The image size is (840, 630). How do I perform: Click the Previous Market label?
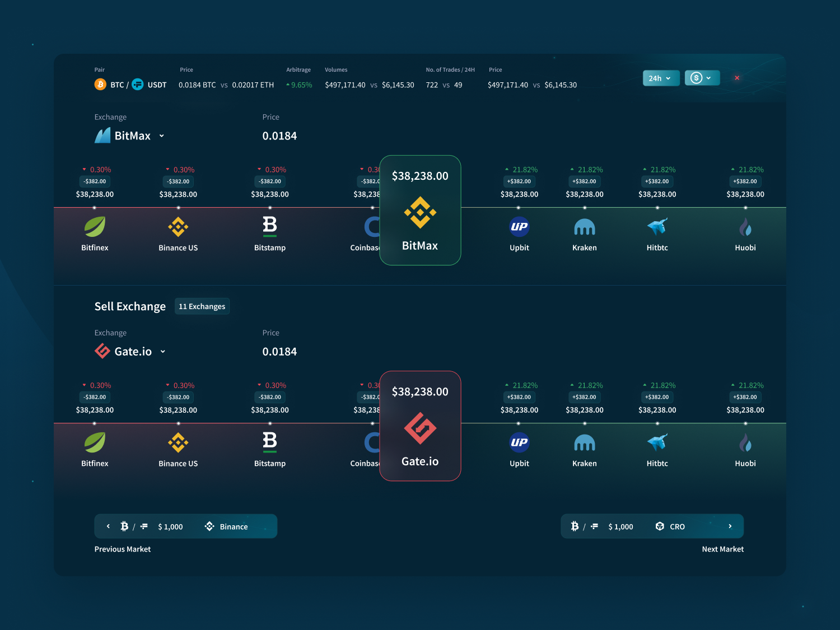pyautogui.click(x=123, y=549)
